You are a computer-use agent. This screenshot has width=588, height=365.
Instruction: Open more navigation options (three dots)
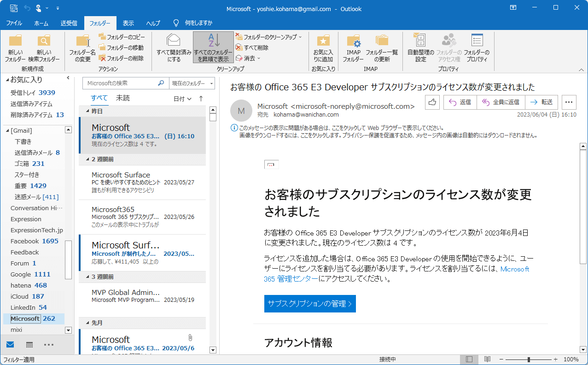49,345
